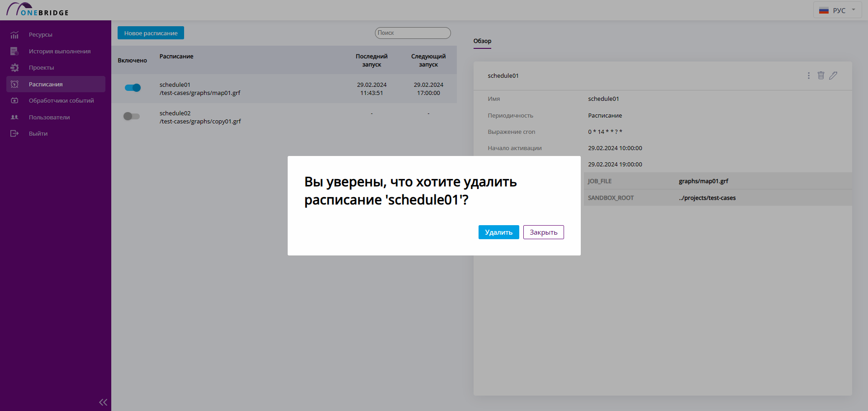Click path /test-cases/graphs/map01.grf
This screenshot has width=868, height=411.
(x=200, y=93)
